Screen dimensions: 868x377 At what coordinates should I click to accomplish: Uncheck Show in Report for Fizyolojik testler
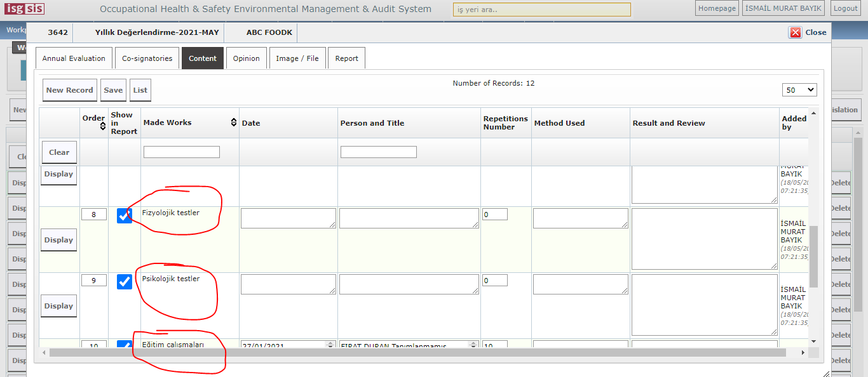[x=125, y=216]
